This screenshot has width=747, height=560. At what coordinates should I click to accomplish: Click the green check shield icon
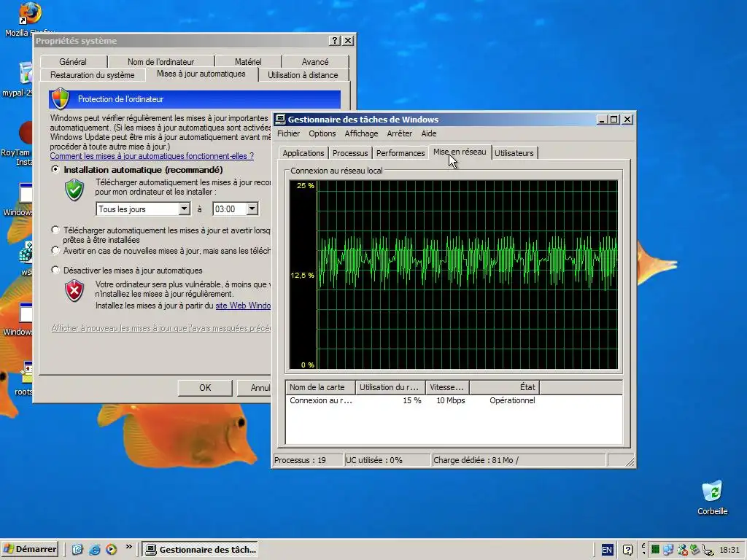point(74,190)
